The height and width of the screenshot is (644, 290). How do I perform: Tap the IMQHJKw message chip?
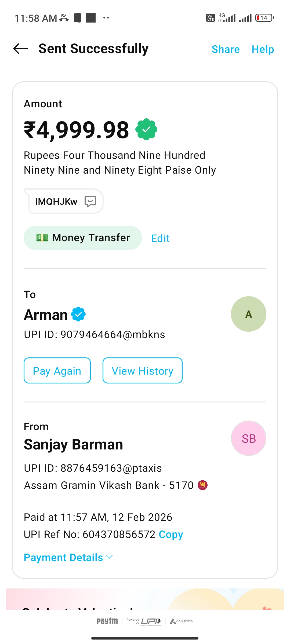click(x=56, y=202)
